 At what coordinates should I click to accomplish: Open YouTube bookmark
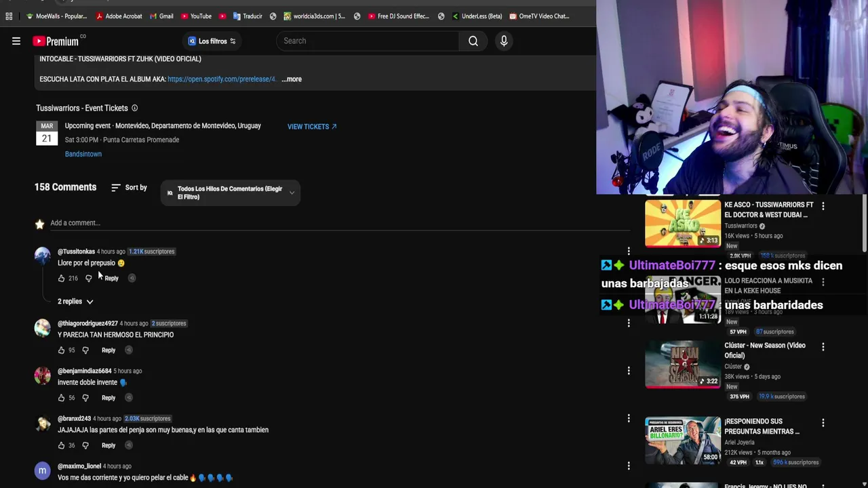pyautogui.click(x=195, y=16)
